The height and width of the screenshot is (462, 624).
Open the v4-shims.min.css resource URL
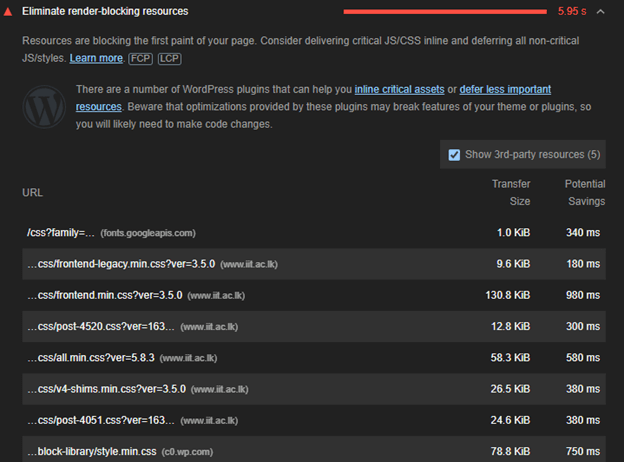105,388
